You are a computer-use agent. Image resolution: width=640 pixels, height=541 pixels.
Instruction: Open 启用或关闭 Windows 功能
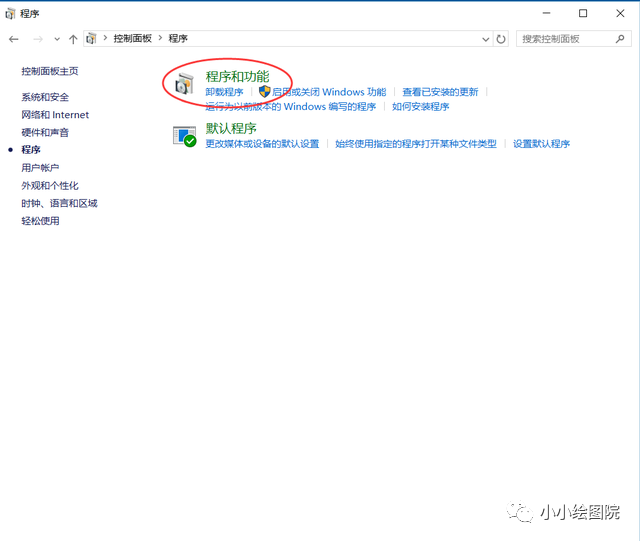(x=329, y=92)
